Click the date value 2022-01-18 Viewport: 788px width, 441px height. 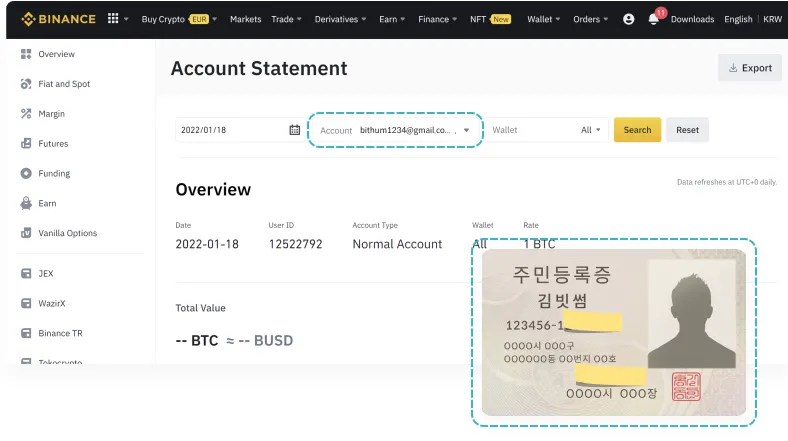(207, 244)
